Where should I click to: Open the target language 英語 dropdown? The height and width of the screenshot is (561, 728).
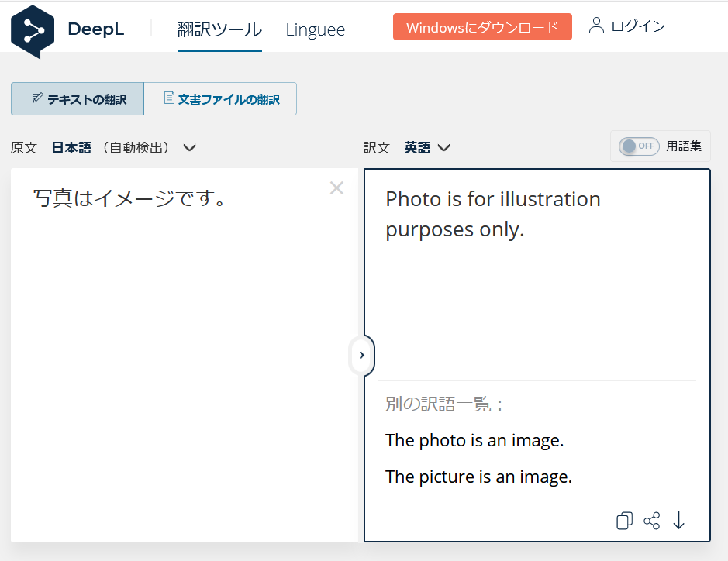[x=443, y=147]
